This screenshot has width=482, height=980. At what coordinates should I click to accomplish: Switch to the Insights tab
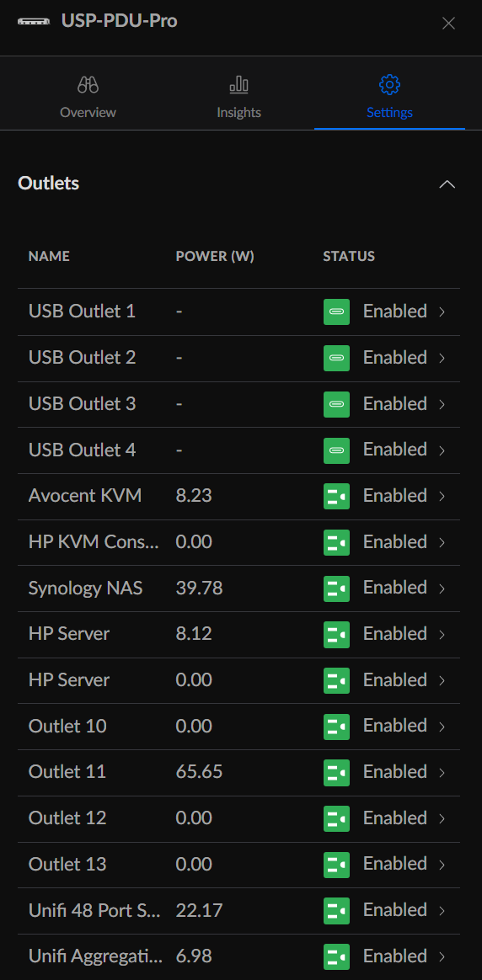[238, 97]
